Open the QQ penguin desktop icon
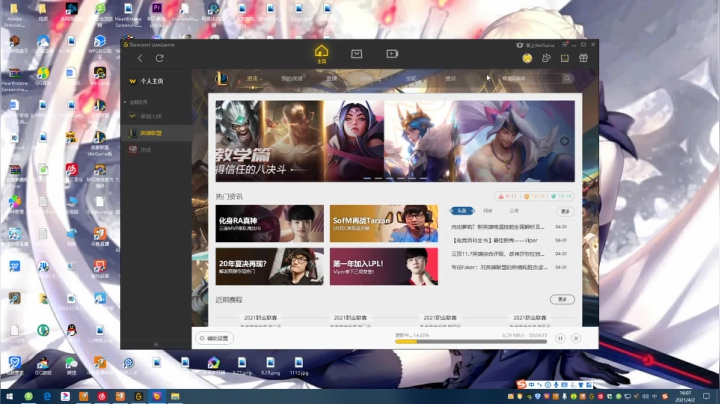 (72, 334)
